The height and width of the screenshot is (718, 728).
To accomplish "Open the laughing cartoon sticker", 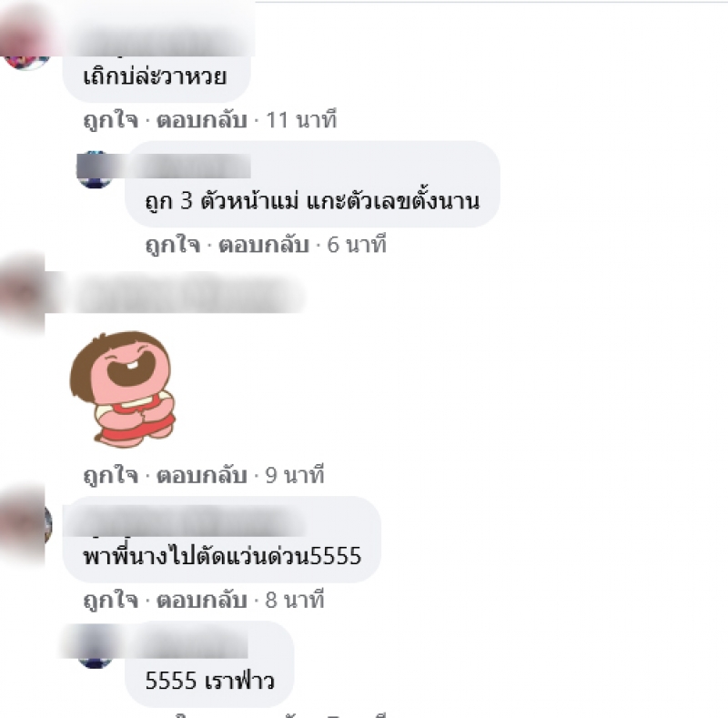I will pyautogui.click(x=123, y=389).
